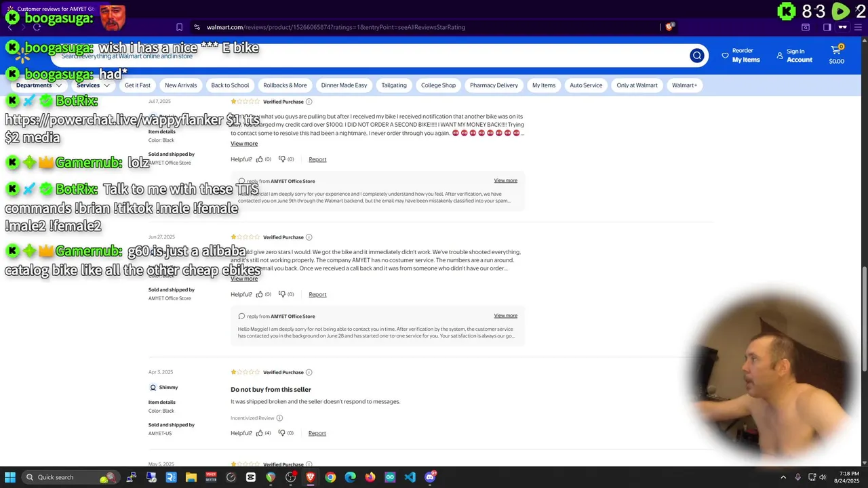Viewport: 868px width, 488px height.
Task: Click thumbs down on Shimmy's review
Action: (282, 433)
